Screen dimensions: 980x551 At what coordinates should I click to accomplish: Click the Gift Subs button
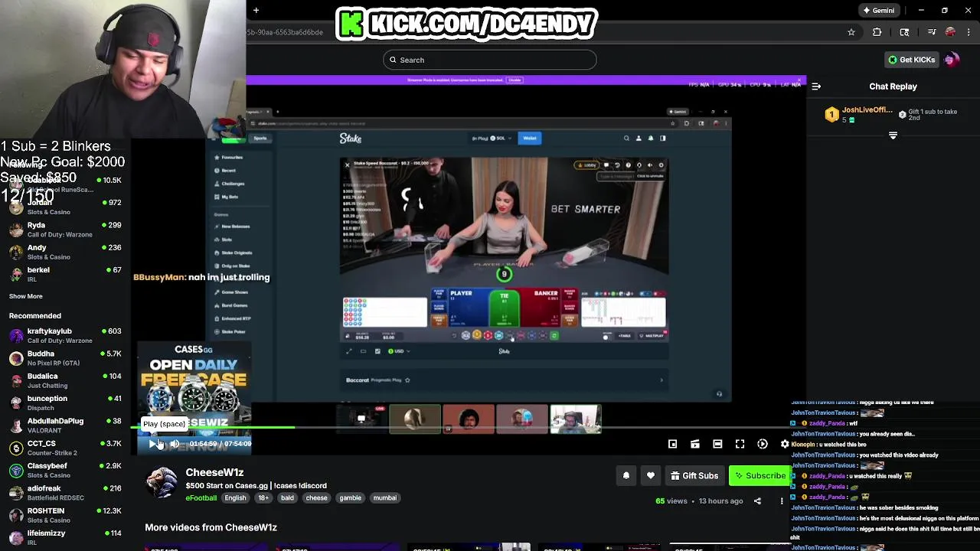694,476
